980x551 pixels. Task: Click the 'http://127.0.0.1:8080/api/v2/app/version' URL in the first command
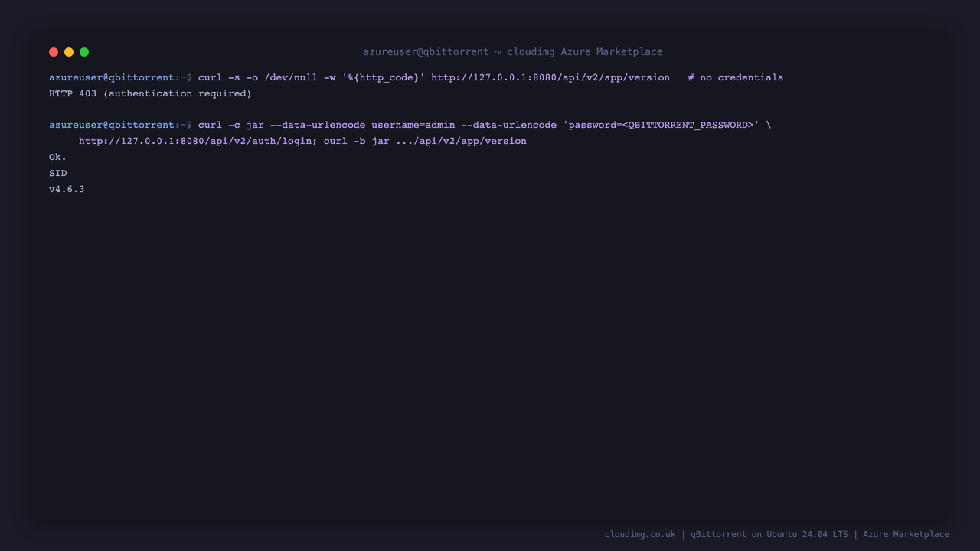pos(550,77)
